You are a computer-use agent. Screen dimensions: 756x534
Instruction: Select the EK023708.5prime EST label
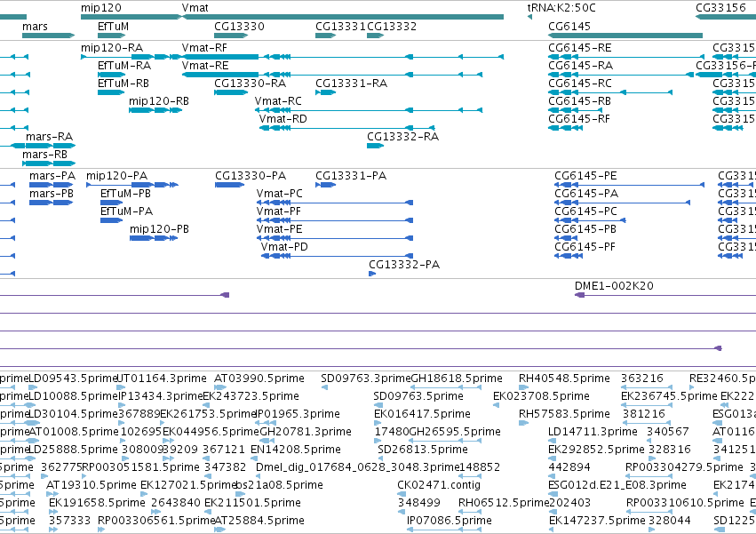click(541, 396)
